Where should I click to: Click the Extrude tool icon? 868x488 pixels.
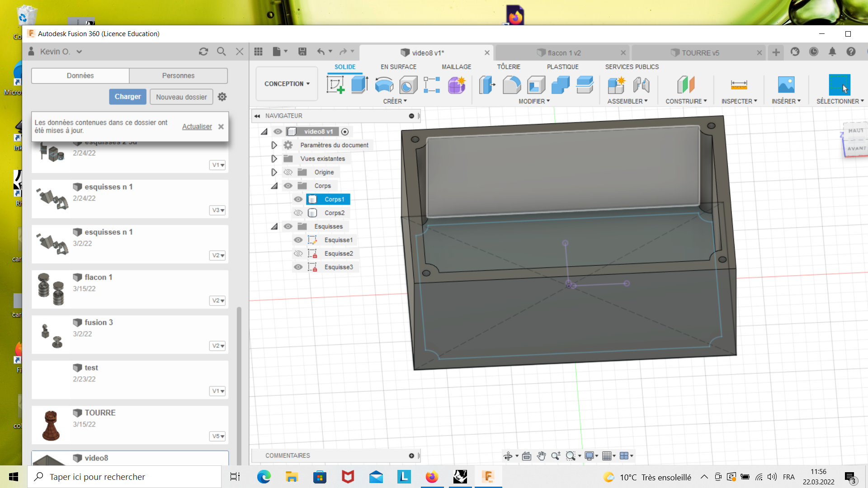[x=360, y=84]
